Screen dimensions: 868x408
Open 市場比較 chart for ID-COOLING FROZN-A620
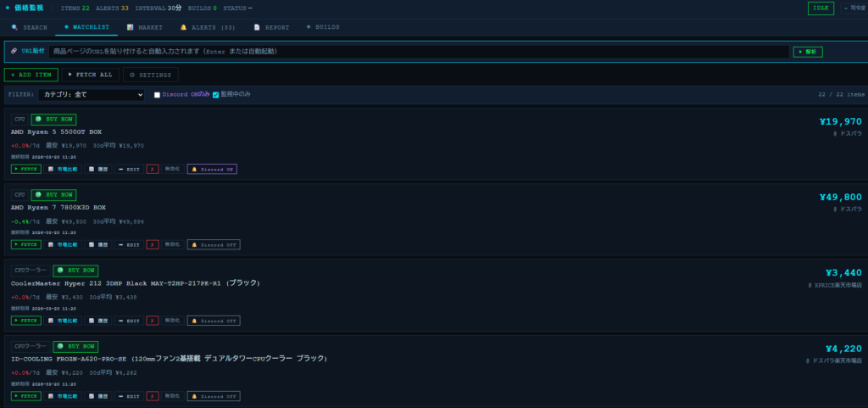point(62,396)
